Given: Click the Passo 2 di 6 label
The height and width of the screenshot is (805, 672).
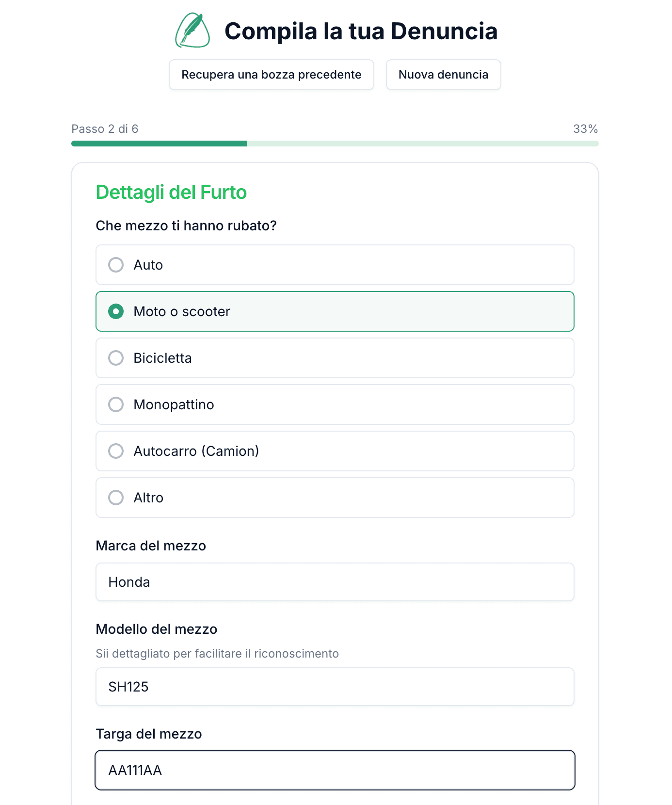Looking at the screenshot, I should click(x=105, y=129).
